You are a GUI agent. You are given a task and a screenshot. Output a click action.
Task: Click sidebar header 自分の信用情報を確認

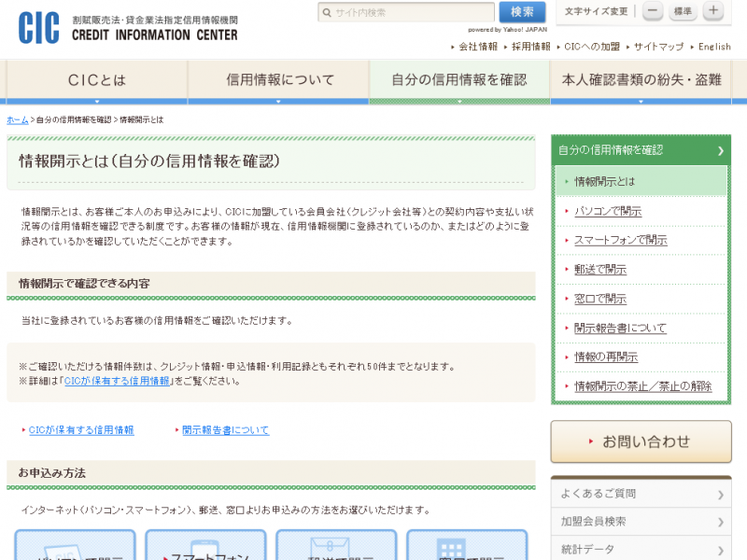tap(641, 150)
